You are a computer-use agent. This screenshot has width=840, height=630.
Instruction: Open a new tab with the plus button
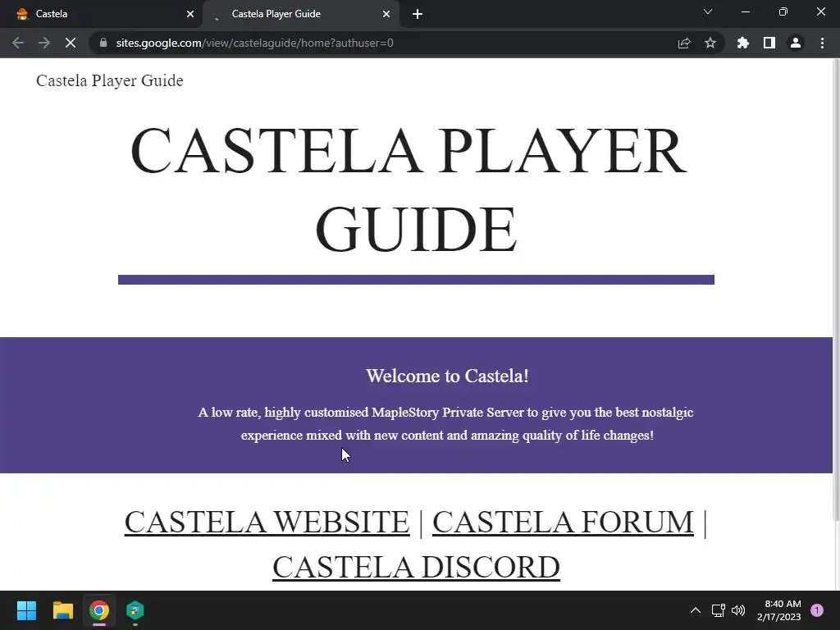(418, 14)
